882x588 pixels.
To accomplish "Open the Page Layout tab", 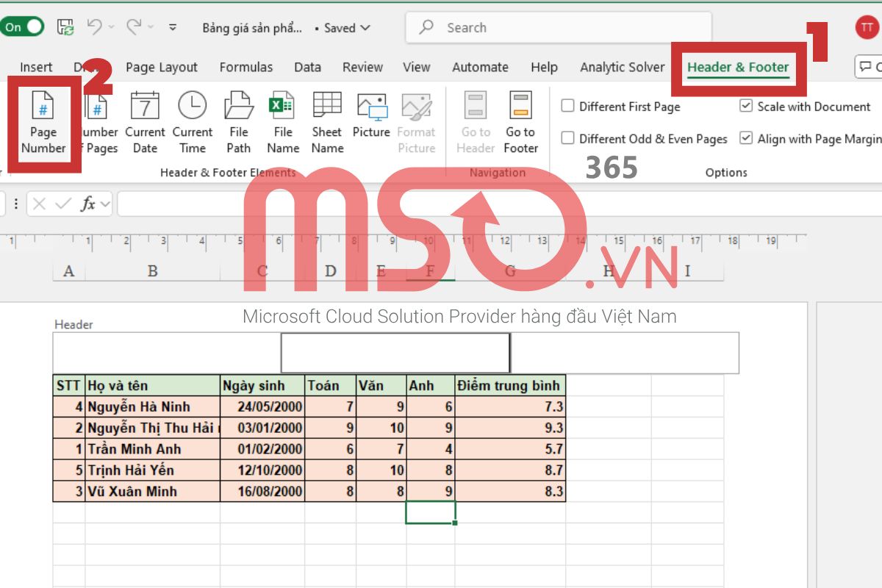I will (162, 67).
